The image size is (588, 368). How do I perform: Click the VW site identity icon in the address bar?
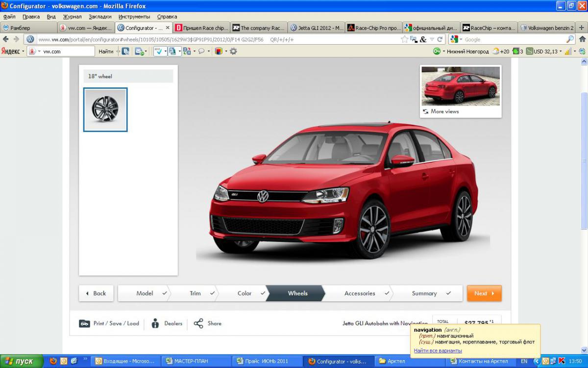(30, 39)
